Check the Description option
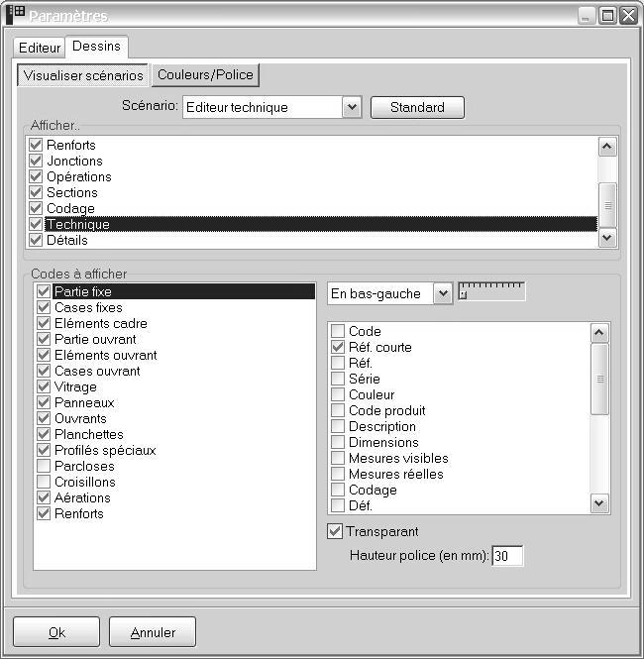Screen dimensions: 644x659 [x=338, y=426]
